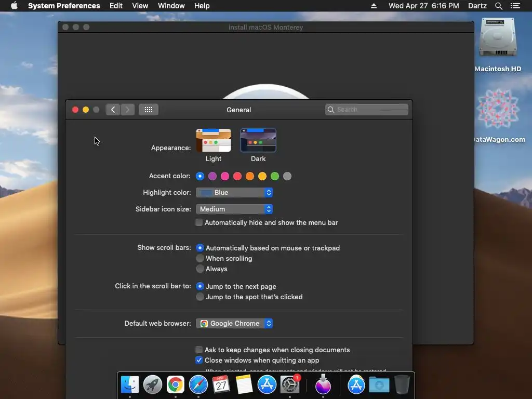Select the Dark appearance thumbnail
The image size is (532, 399).
pos(258,140)
